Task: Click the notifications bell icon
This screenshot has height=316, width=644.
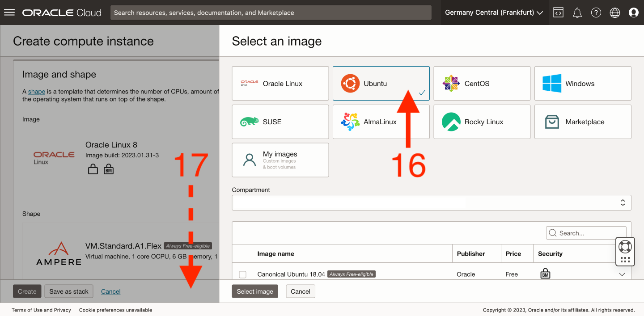Action: click(x=577, y=13)
